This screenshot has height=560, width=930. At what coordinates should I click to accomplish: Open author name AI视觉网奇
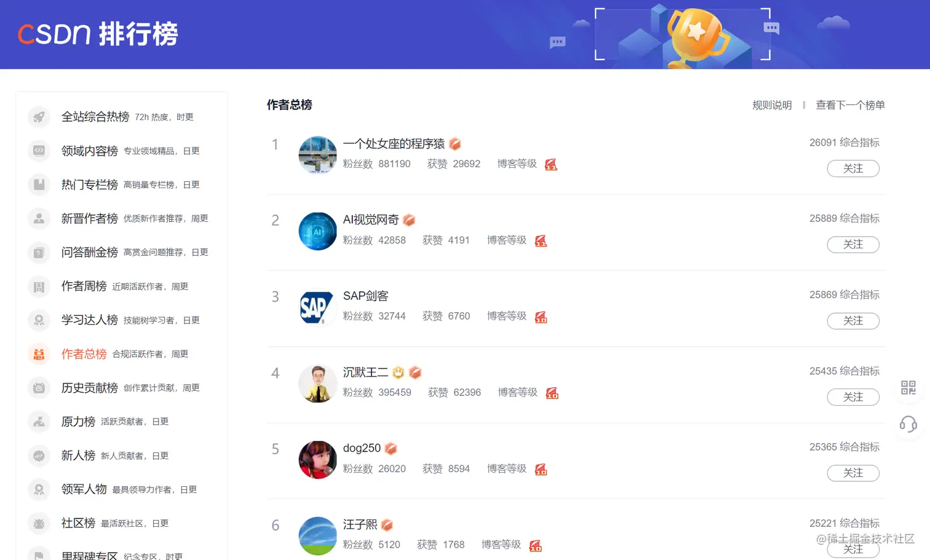[x=371, y=220]
